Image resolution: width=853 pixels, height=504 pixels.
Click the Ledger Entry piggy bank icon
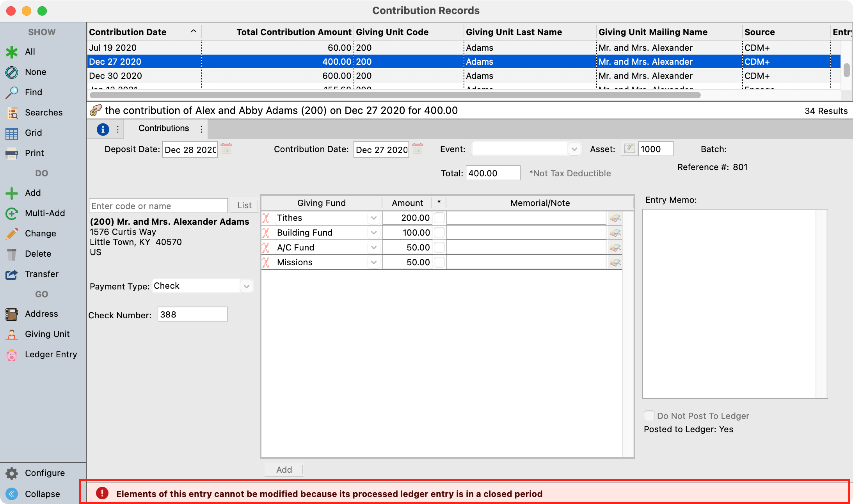click(12, 355)
